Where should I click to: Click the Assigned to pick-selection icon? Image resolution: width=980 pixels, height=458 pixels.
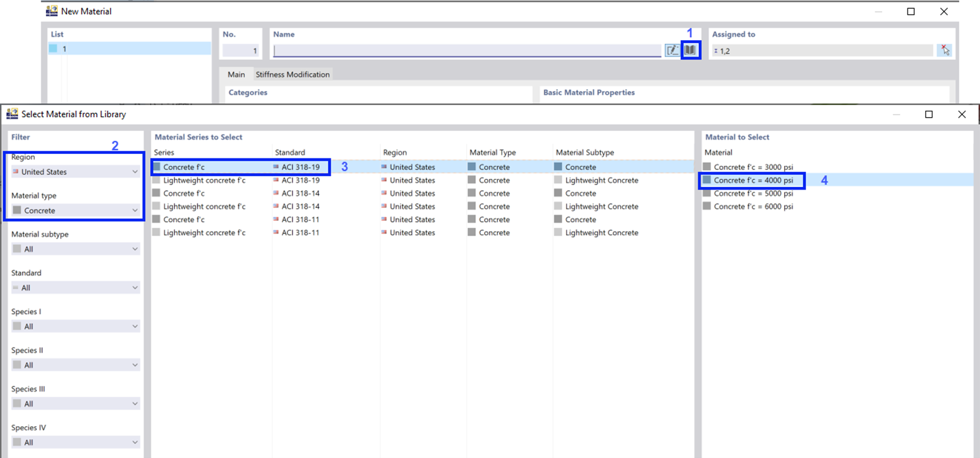[x=944, y=50]
